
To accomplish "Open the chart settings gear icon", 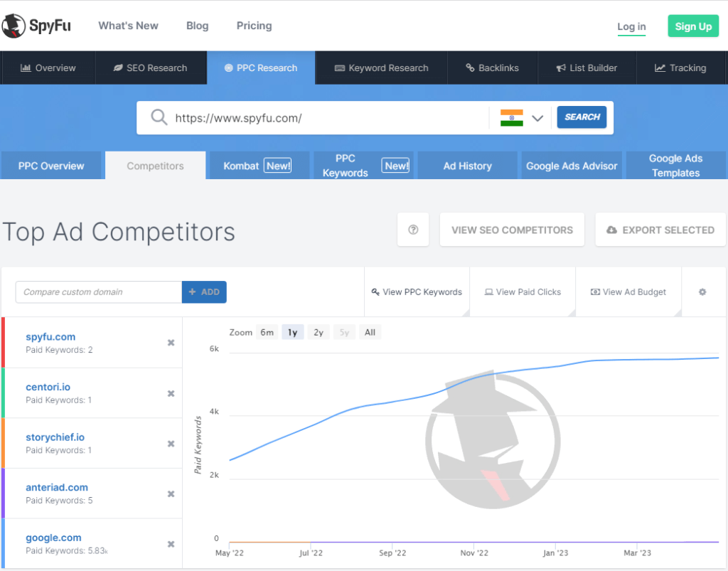I will click(702, 292).
